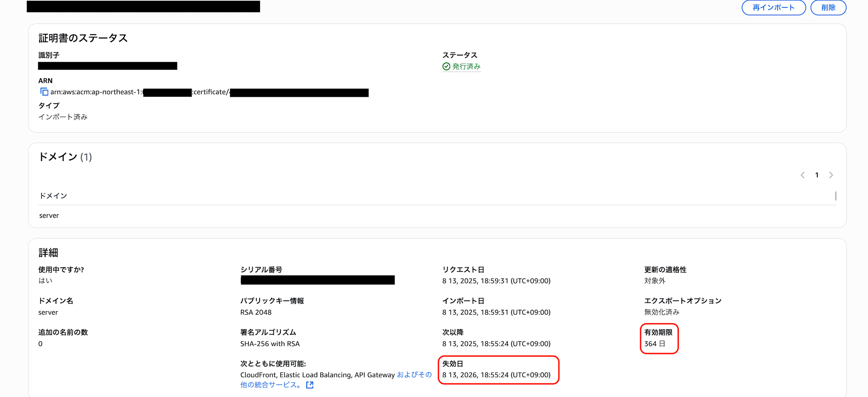868x397 pixels.
Task: Click the 有効期限 364 日 value
Action: (x=654, y=344)
